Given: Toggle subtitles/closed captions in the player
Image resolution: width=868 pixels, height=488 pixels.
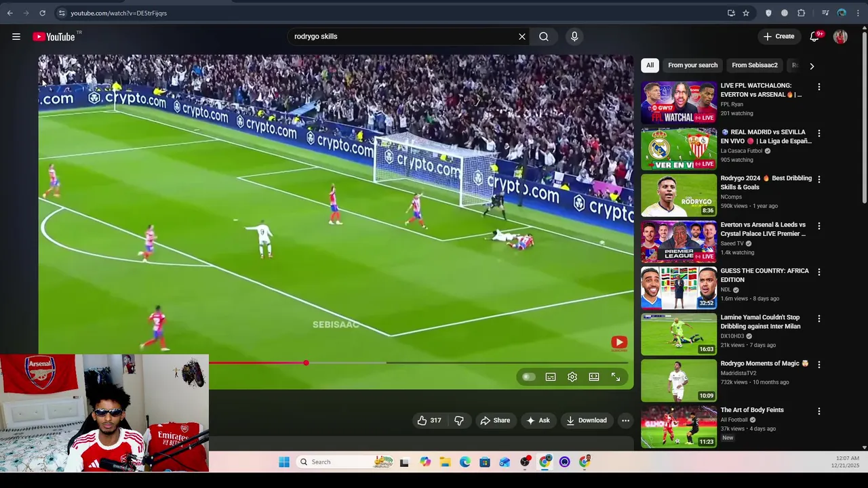Looking at the screenshot, I should (x=551, y=377).
